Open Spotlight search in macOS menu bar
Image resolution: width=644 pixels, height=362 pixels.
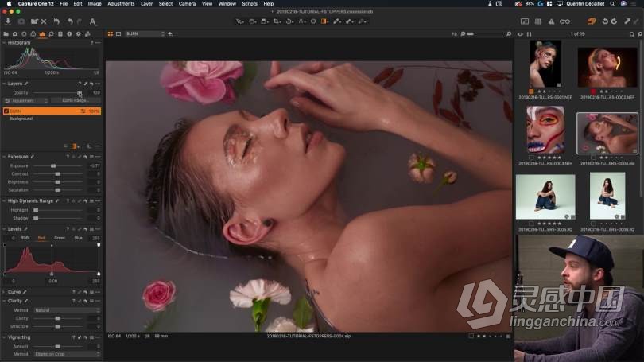[612, 4]
